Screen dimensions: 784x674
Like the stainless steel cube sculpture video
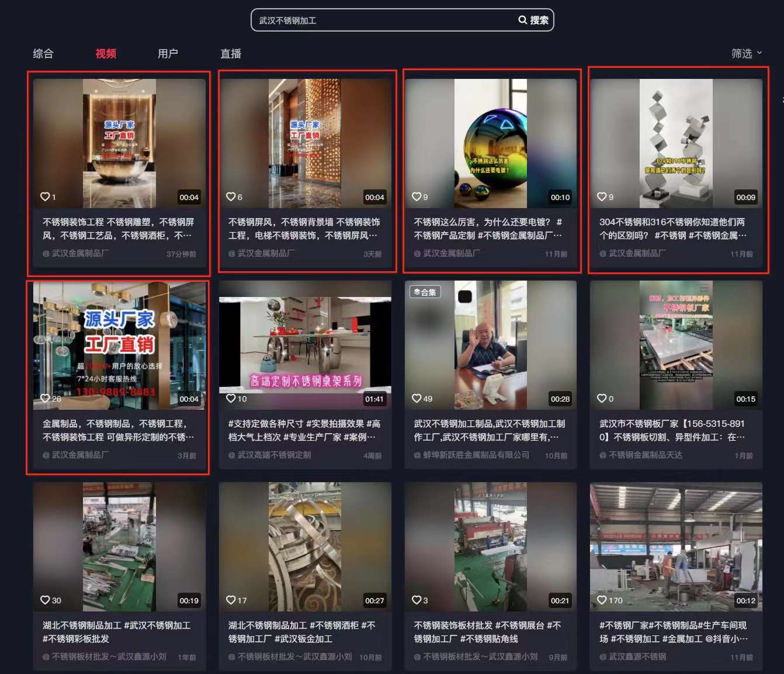pyautogui.click(x=602, y=197)
